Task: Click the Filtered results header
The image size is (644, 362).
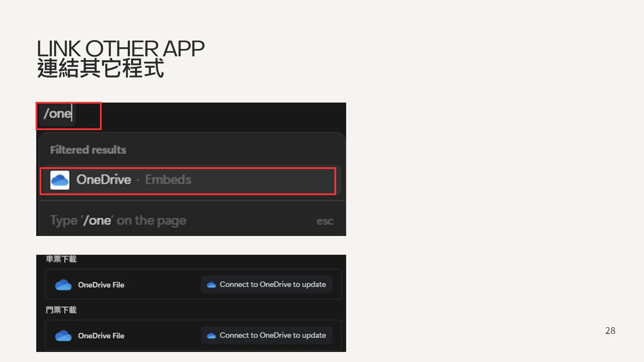Action: tap(88, 150)
